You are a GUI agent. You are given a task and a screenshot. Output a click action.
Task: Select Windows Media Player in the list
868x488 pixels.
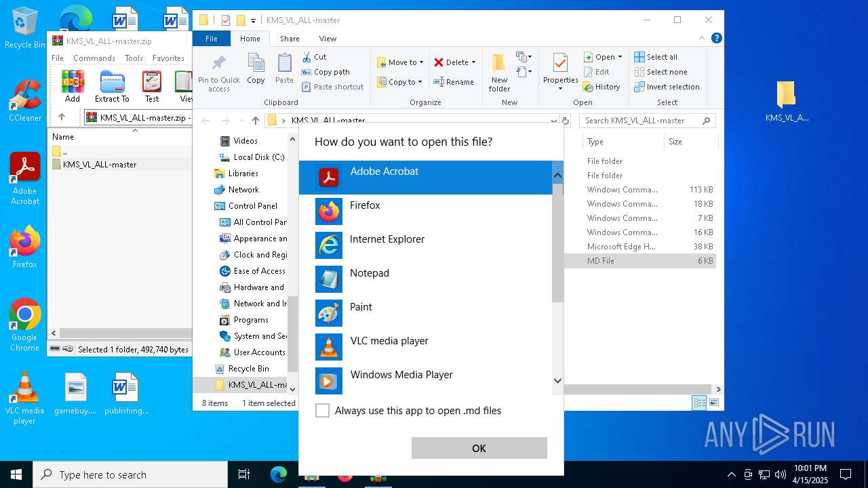pos(426,380)
